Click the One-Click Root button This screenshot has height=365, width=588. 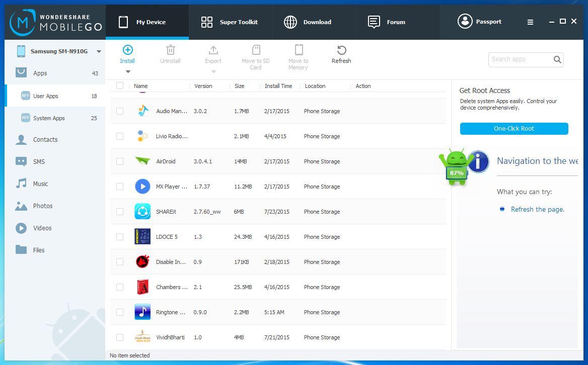(x=514, y=128)
